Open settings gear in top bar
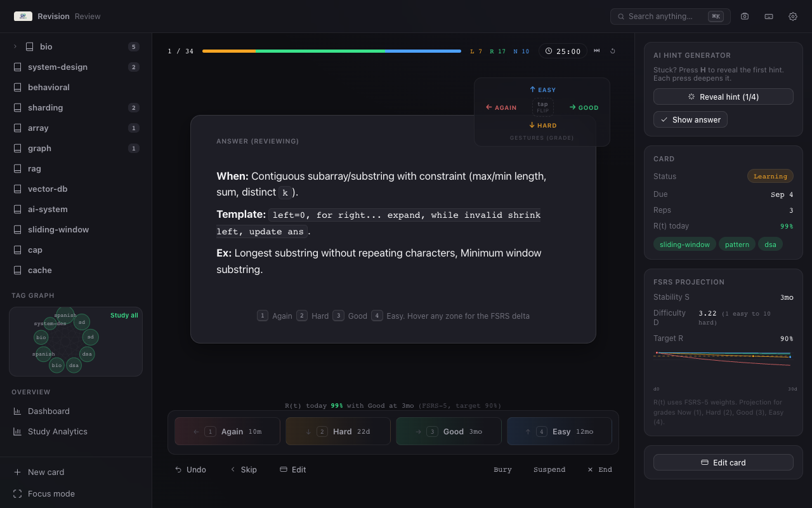 coord(793,17)
